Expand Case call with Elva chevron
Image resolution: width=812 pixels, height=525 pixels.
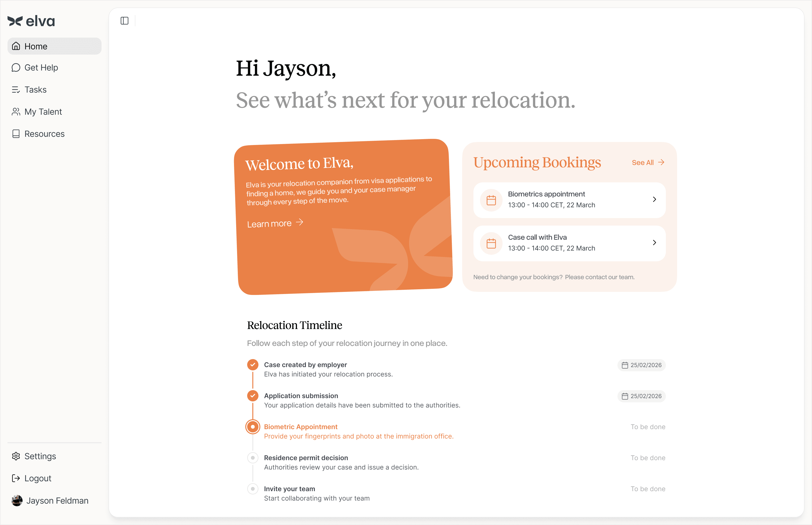point(654,243)
